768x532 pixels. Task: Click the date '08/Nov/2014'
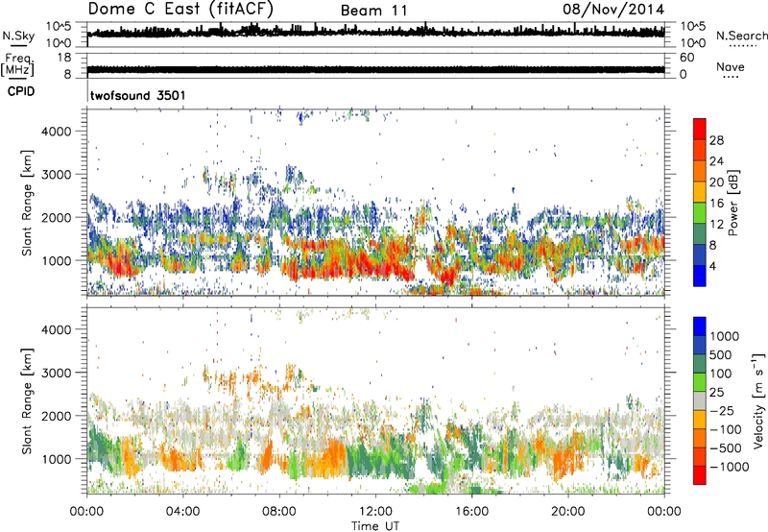pos(613,10)
